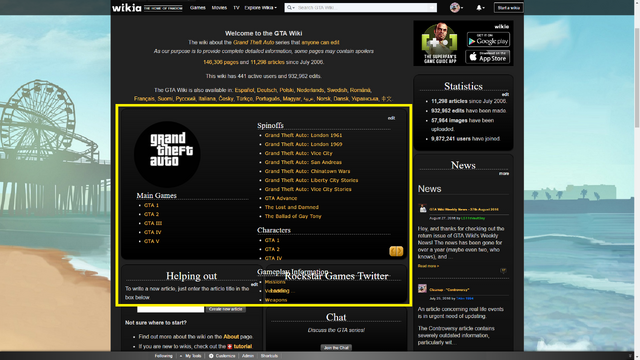Open Grand Theft Auto: London 1961 link
Viewport: 640px width, 360px height.
click(x=303, y=135)
